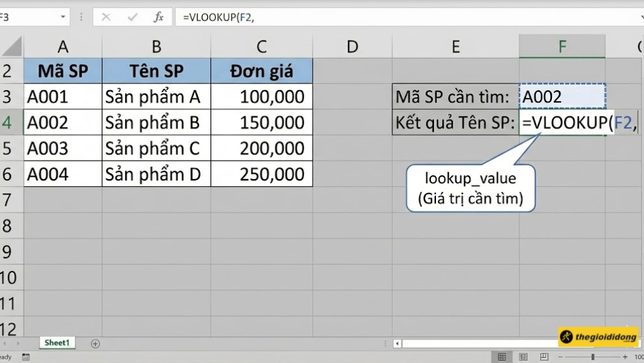The height and width of the screenshot is (363, 644).
Task: Click the Select All corner triangle
Action: [x=12, y=46]
